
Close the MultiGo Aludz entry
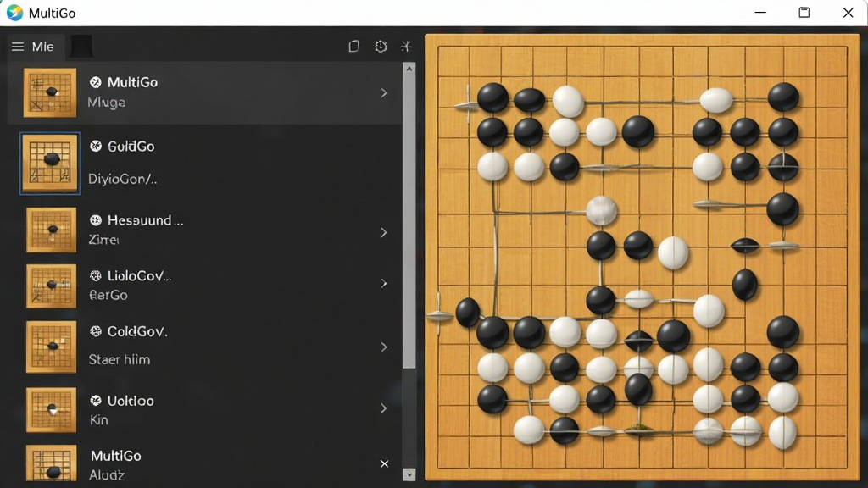[x=384, y=463]
